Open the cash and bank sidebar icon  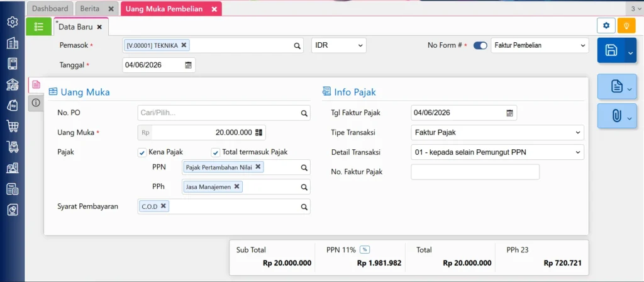[x=13, y=85]
